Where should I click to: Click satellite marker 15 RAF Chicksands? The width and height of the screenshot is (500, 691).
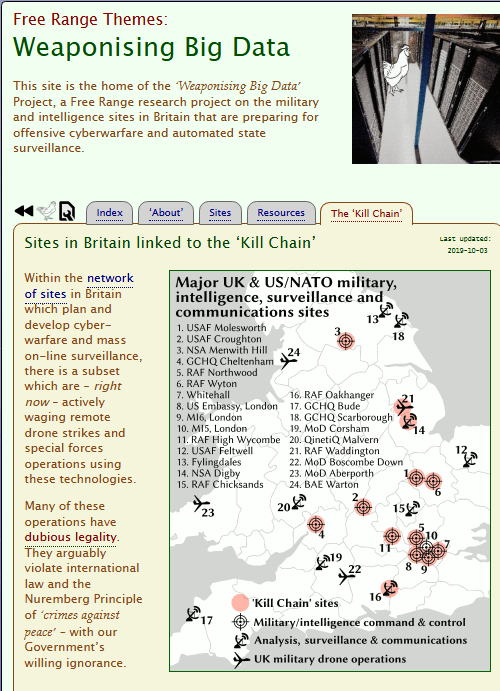tap(412, 509)
